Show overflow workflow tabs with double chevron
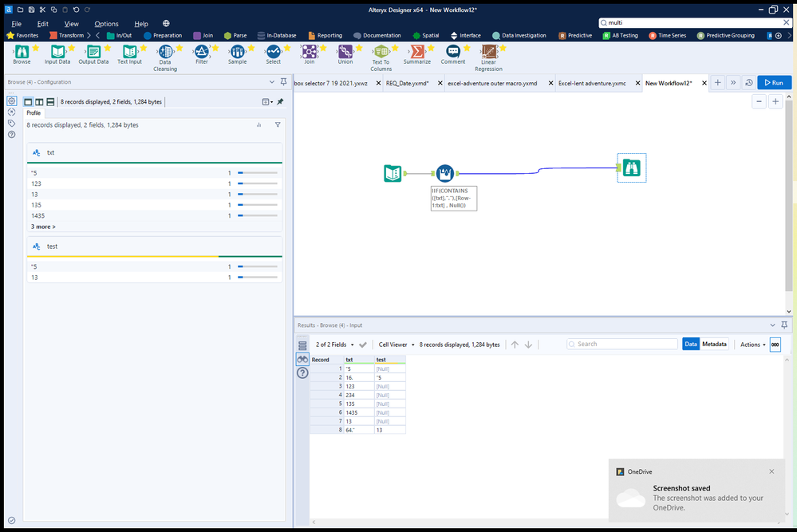 [x=733, y=82]
